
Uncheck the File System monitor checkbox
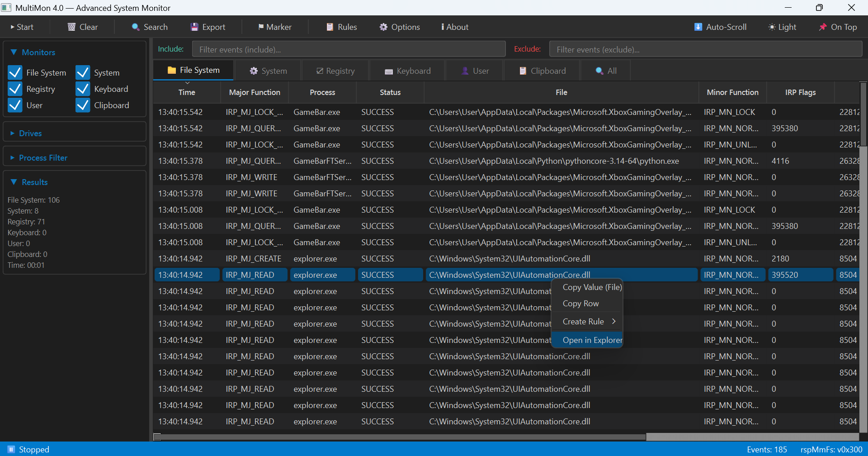click(15, 72)
